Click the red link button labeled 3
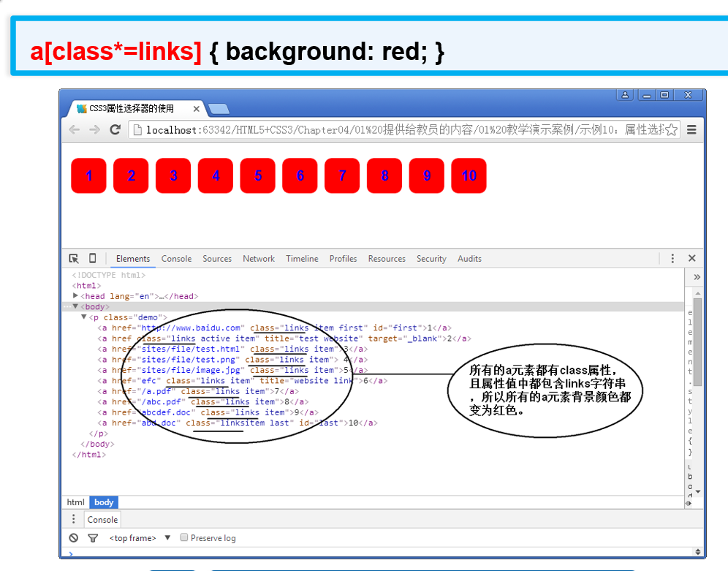 (x=173, y=175)
